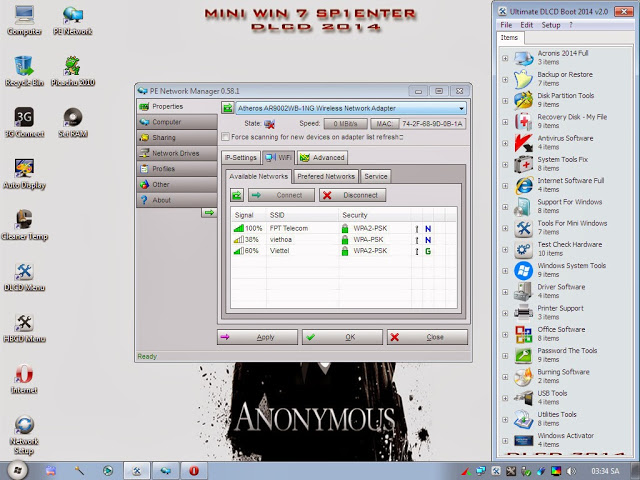
Task: Open the PE Network desktop icon
Action: click(x=73, y=20)
